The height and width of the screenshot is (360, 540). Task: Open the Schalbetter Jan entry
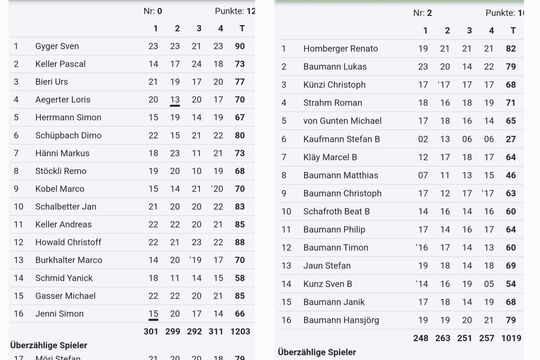click(x=132, y=207)
